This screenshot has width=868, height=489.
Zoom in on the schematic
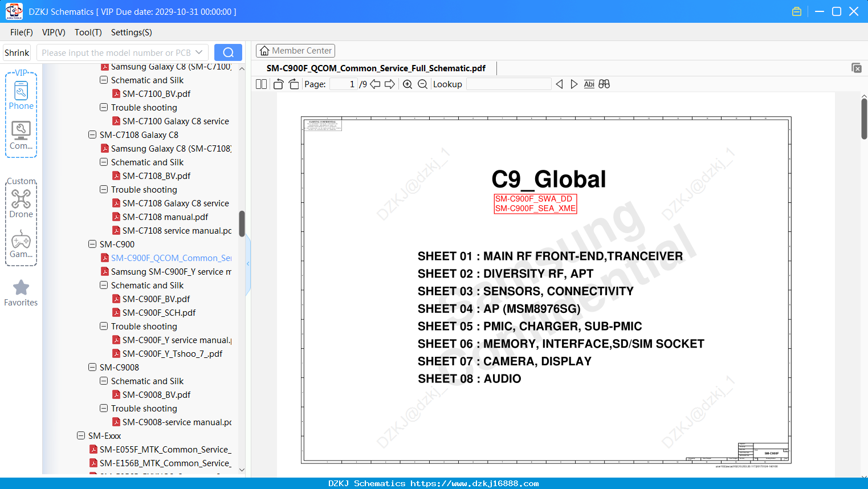(x=407, y=84)
